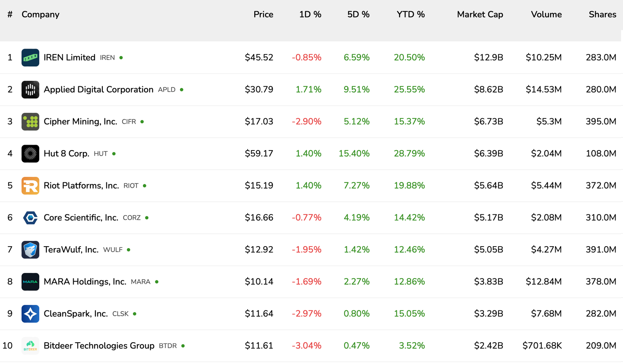Click the 15.40% 5D gain for Hut 8
Screen dimensions: 623x364
(x=354, y=153)
